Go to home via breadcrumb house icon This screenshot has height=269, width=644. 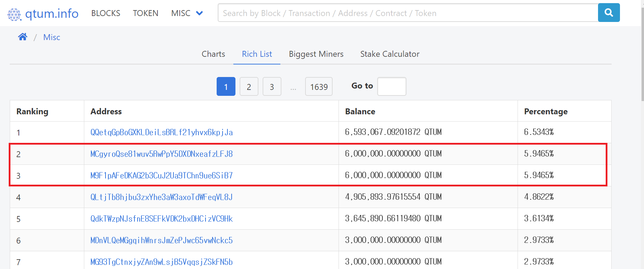coord(23,37)
